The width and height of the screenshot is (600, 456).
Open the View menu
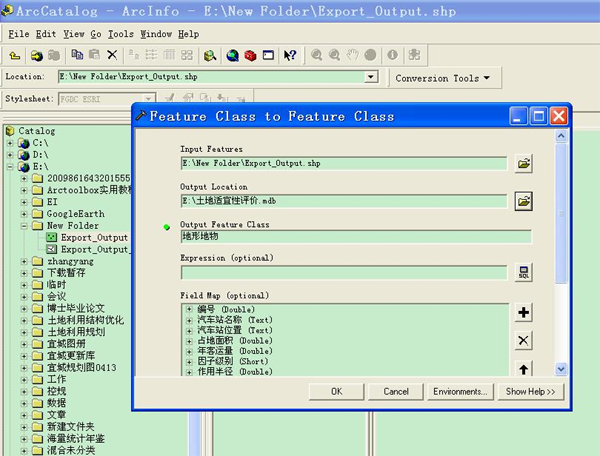tap(73, 34)
